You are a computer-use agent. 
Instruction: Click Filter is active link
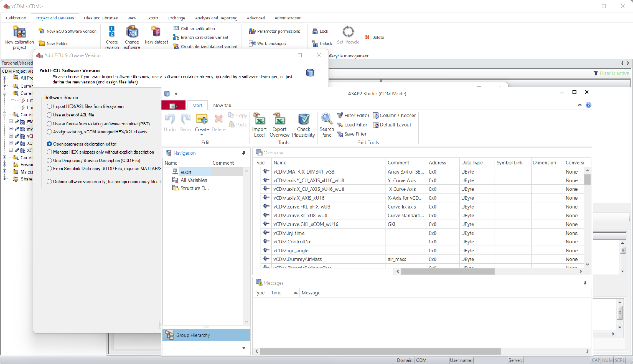[x=611, y=73]
